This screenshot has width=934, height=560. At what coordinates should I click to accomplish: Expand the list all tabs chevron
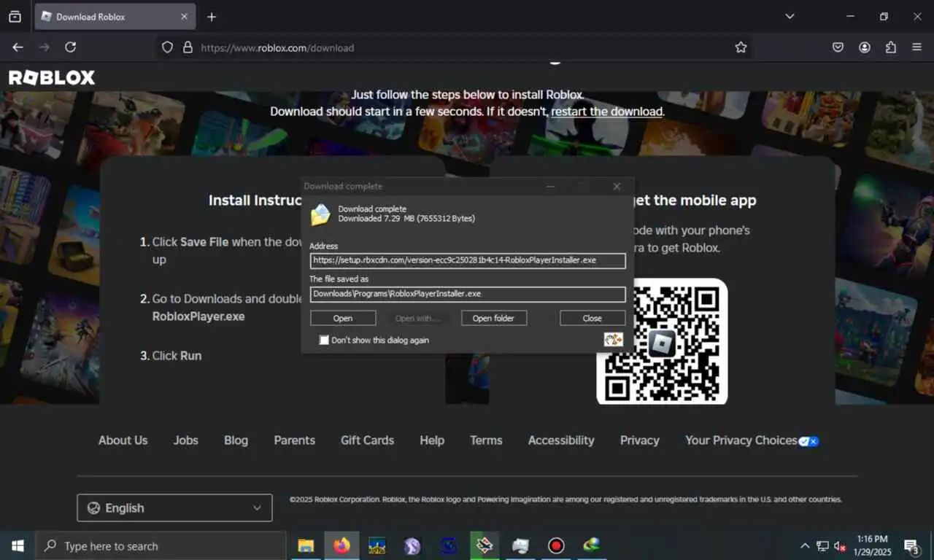coord(790,16)
